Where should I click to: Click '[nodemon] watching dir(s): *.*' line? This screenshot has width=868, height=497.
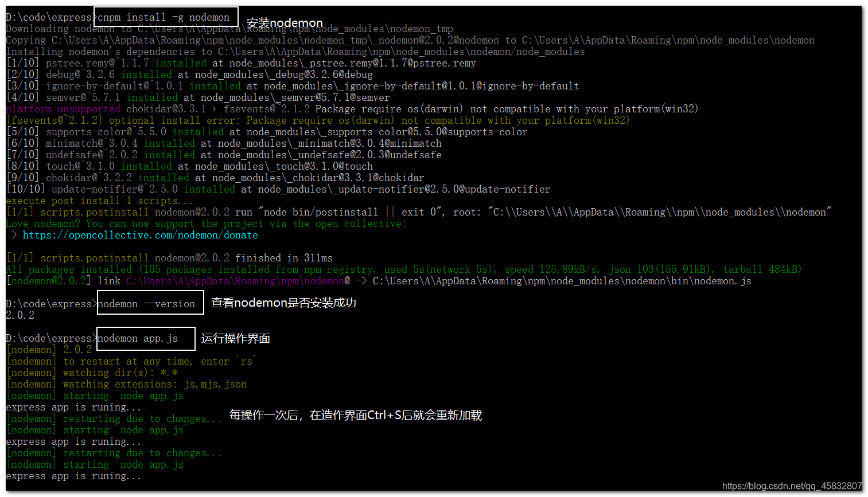click(92, 373)
